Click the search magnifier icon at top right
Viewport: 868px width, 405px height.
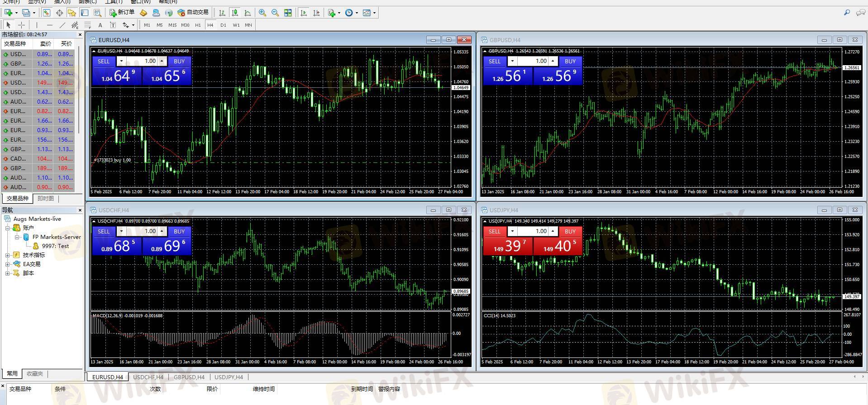[847, 13]
